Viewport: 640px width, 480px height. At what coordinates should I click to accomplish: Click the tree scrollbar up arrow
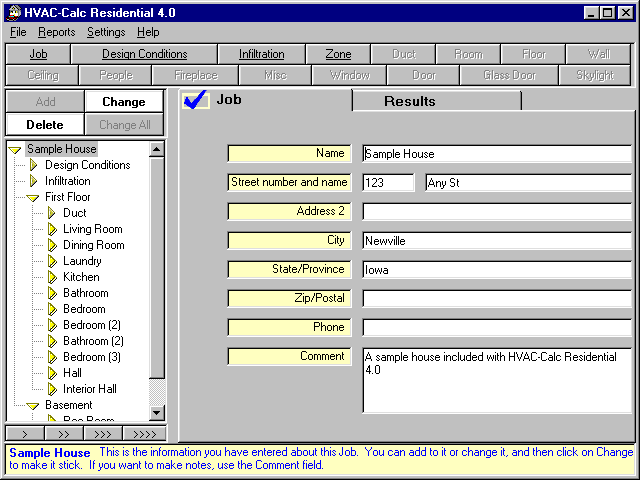click(157, 149)
